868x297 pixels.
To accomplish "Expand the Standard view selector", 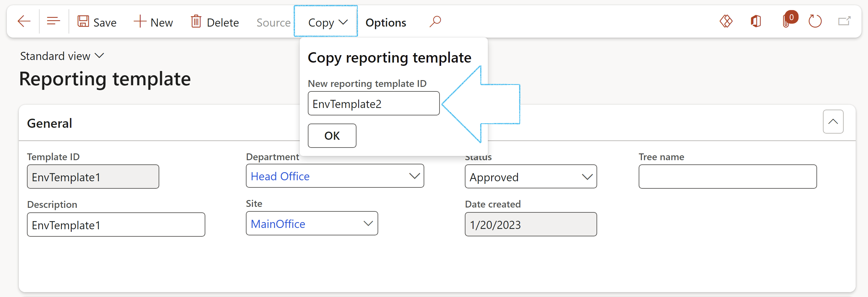I will pos(62,56).
